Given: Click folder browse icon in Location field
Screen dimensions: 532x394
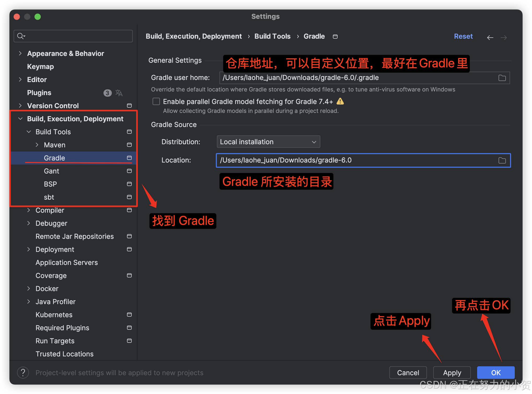Looking at the screenshot, I should (x=502, y=160).
